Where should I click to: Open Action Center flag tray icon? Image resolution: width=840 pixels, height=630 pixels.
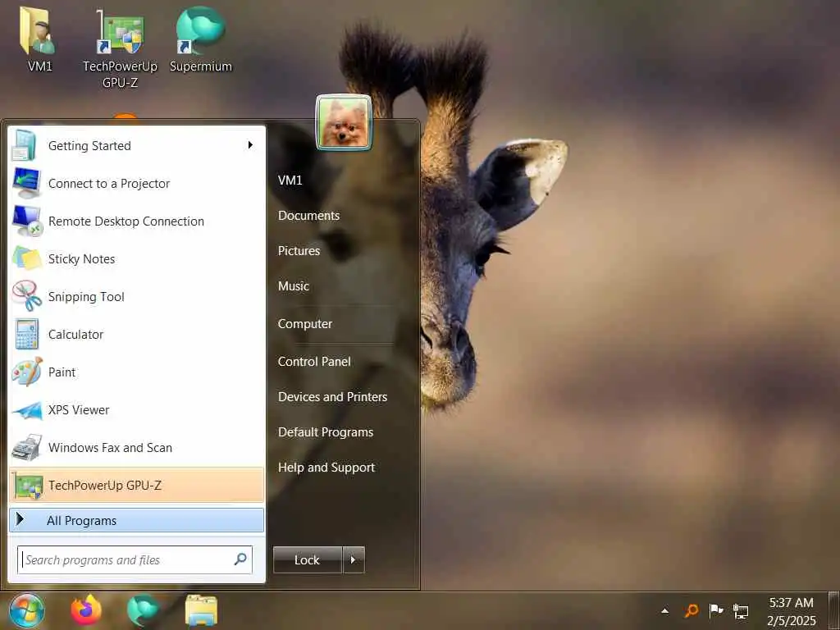point(715,610)
